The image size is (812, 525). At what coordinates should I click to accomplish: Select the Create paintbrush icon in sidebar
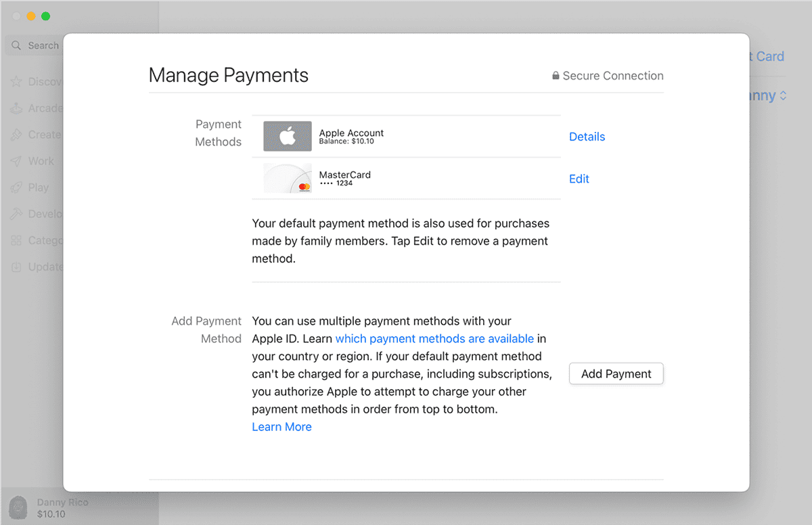coord(16,135)
